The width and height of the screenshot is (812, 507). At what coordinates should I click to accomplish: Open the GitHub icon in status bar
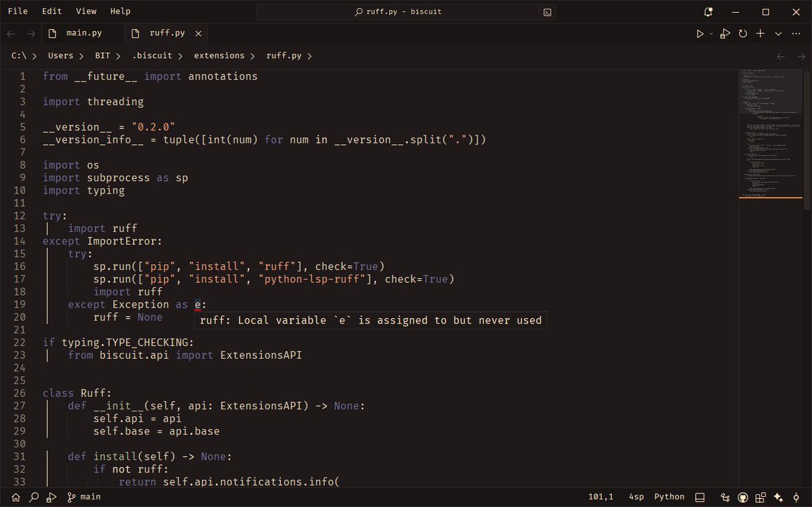(743, 497)
